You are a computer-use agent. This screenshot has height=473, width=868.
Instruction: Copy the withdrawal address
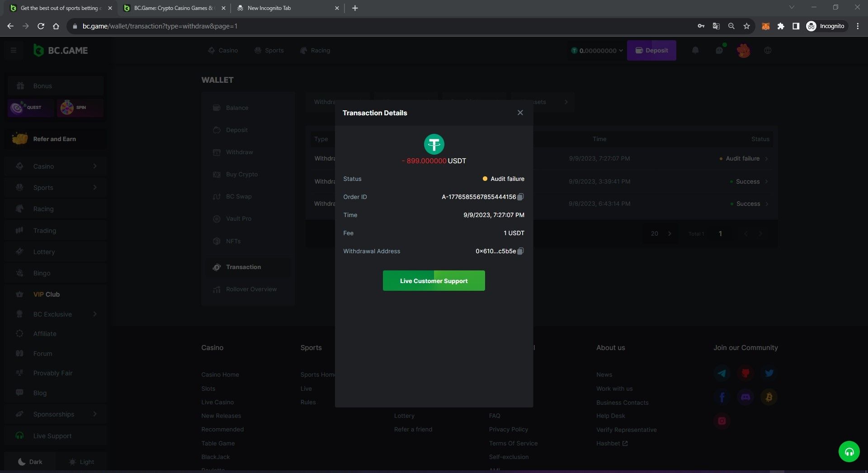pyautogui.click(x=520, y=251)
